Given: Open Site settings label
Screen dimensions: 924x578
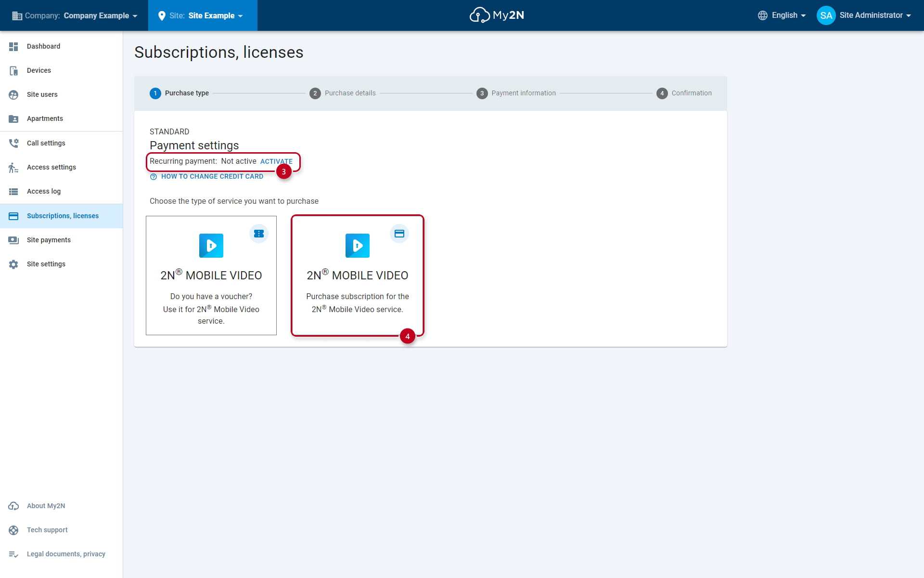Looking at the screenshot, I should [46, 264].
